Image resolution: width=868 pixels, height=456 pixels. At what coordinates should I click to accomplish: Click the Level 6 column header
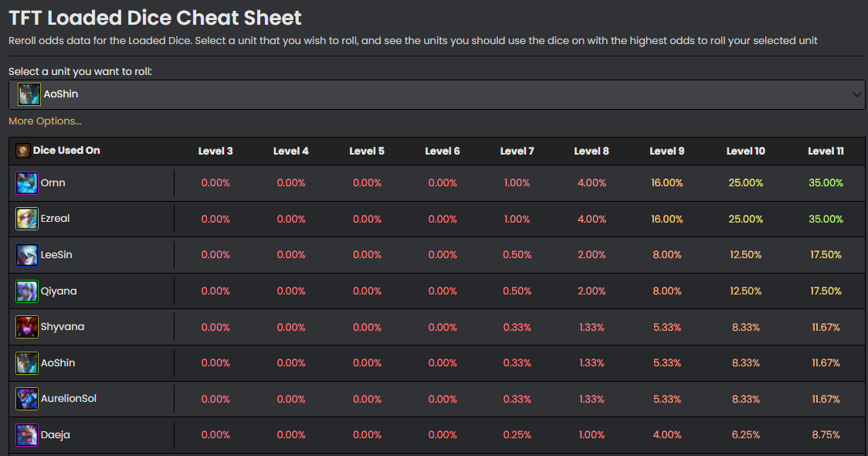(x=442, y=151)
